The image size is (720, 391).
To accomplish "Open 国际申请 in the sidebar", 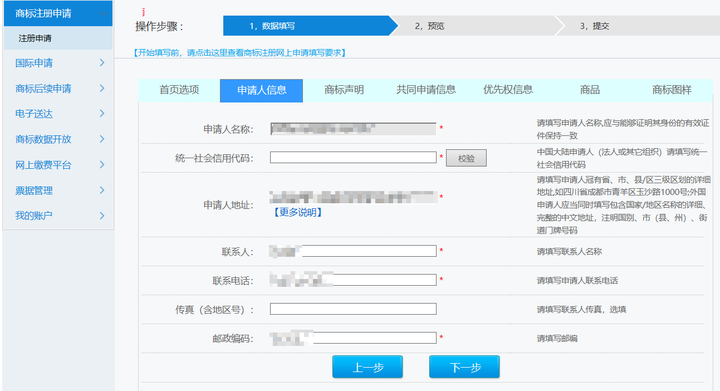I will pyautogui.click(x=34, y=63).
